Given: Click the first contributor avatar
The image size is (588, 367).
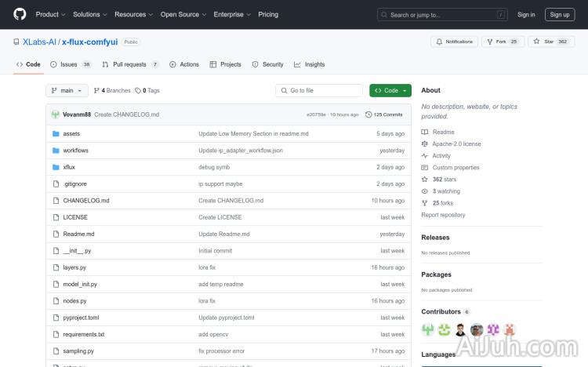Looking at the screenshot, I should pyautogui.click(x=428, y=329).
